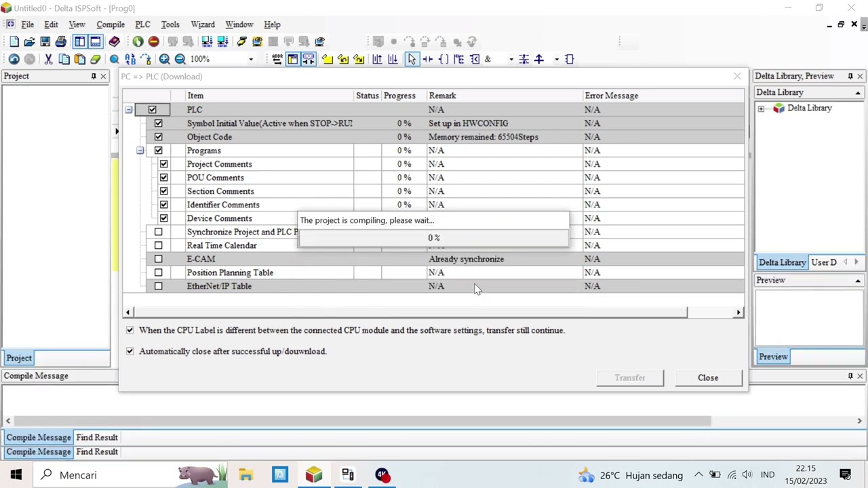Viewport: 868px width, 488px height.
Task: Click the yellow bookmark toggle icon
Action: 327,60
